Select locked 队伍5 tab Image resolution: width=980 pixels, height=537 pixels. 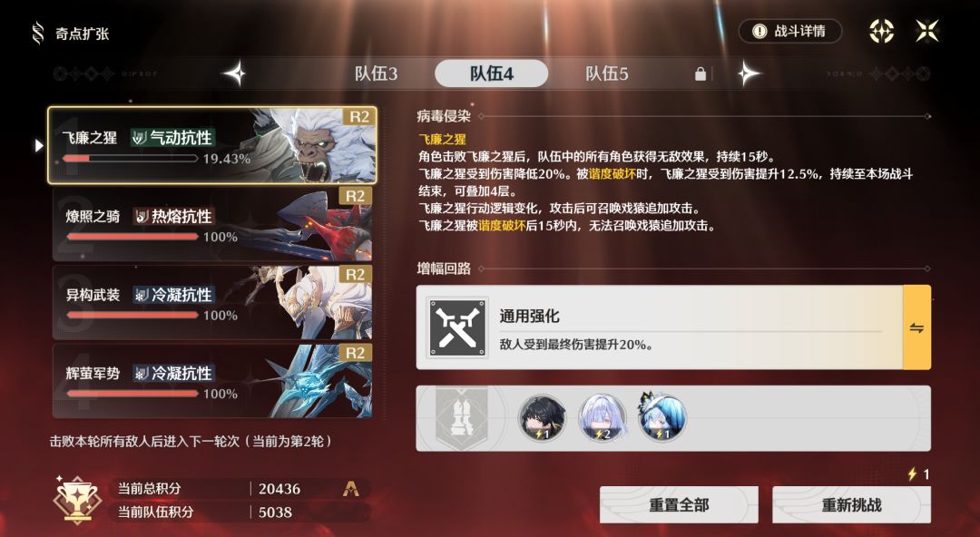coord(607,73)
